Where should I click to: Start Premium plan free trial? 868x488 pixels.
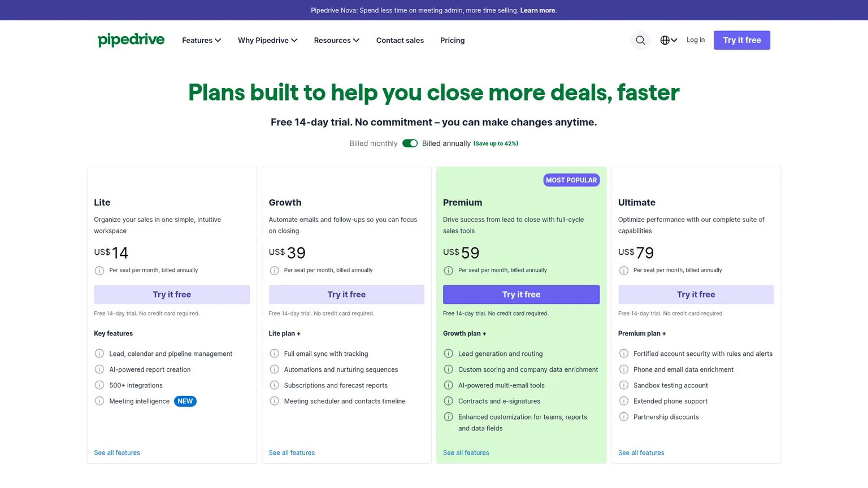tap(521, 295)
